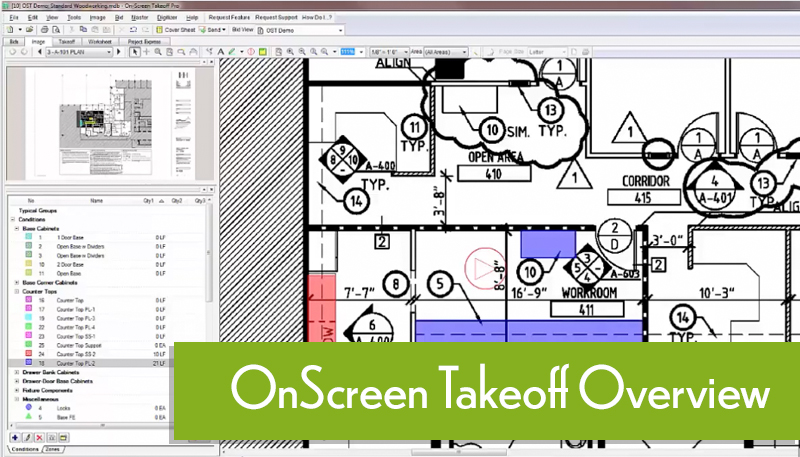Open the zoom percentage dropdown
800x457 pixels.
361,52
